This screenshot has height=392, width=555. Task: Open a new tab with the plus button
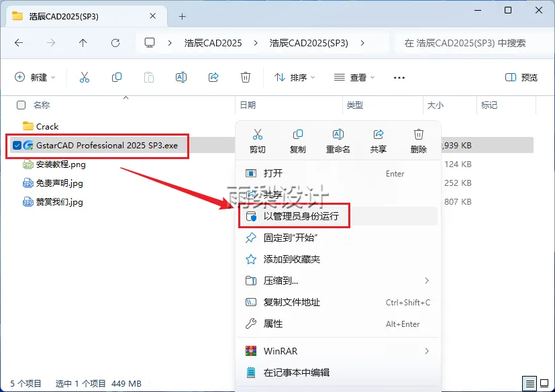point(183,16)
